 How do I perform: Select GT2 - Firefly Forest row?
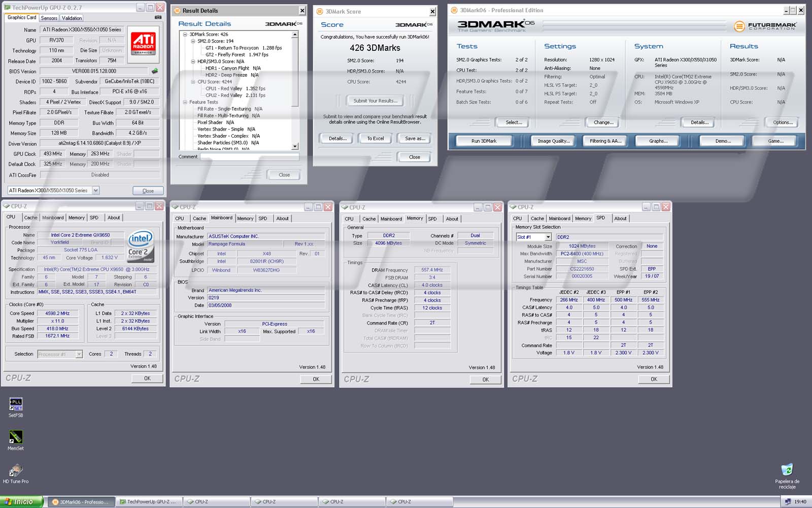pyautogui.click(x=237, y=54)
